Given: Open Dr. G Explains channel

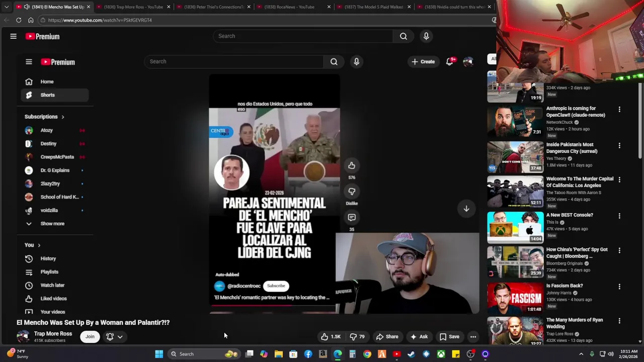Looking at the screenshot, I should (x=55, y=170).
